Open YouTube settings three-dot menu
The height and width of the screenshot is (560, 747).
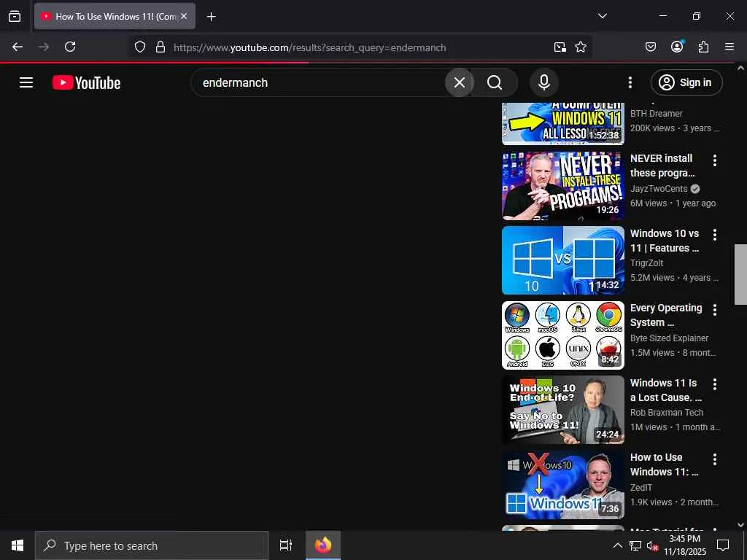coord(630,82)
